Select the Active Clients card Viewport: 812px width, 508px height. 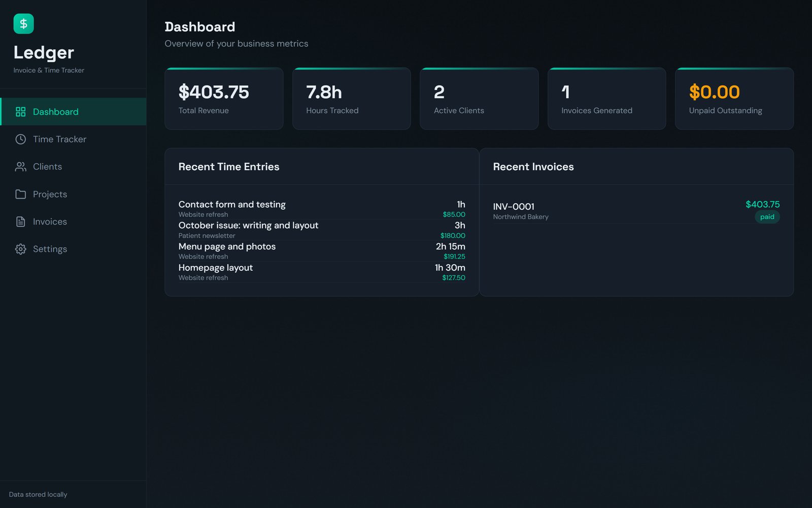pos(479,99)
